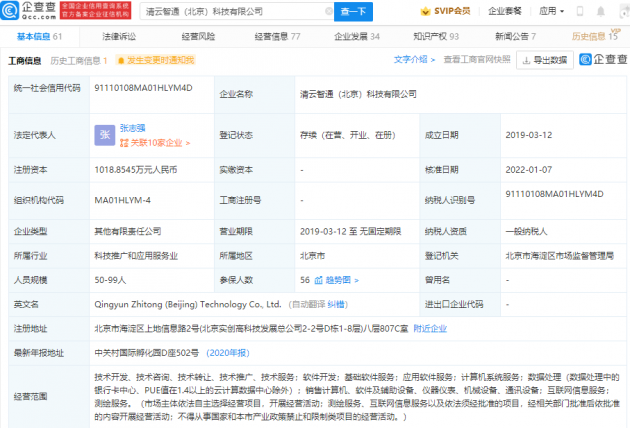Viewport: 630px width, 428px height.
Task: Open 附近企业 link after registered address
Action: (x=430, y=329)
